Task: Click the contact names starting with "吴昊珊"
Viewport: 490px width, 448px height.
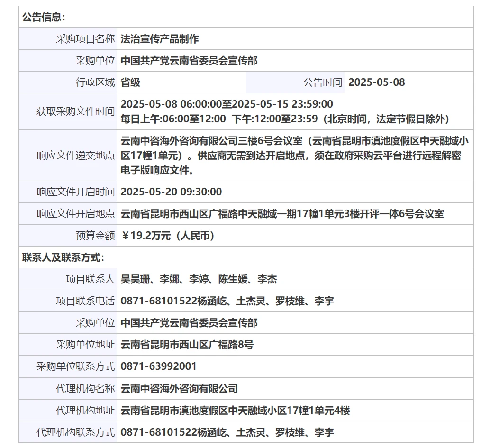Action: (x=199, y=279)
